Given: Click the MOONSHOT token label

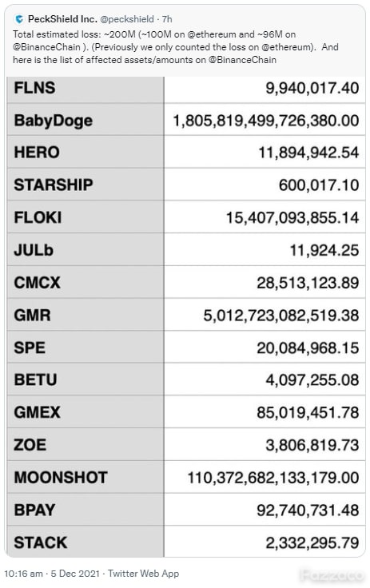Looking at the screenshot, I should click(x=61, y=478).
